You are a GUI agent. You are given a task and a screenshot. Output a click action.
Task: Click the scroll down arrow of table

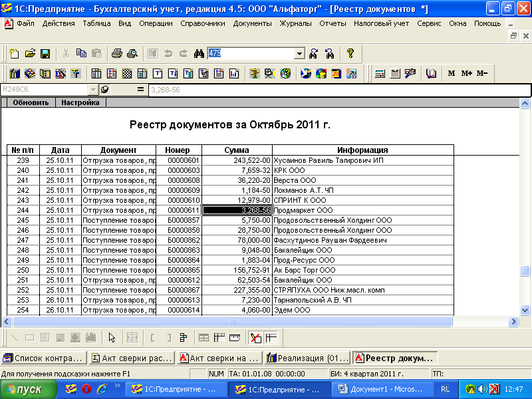pyautogui.click(x=525, y=310)
